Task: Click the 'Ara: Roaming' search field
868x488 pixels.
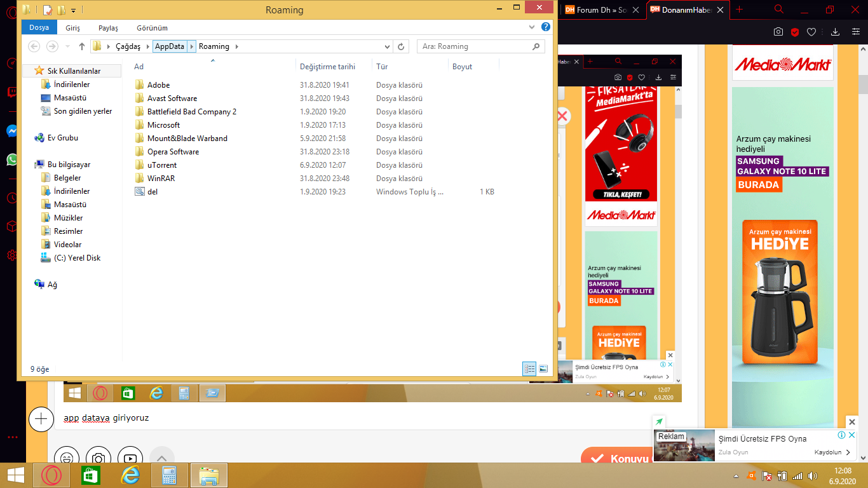Action: coord(480,46)
